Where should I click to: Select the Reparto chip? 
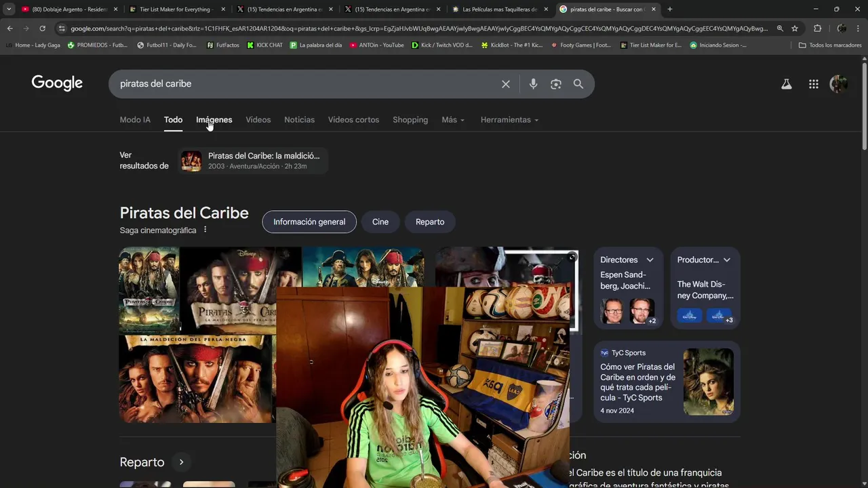pos(430,222)
